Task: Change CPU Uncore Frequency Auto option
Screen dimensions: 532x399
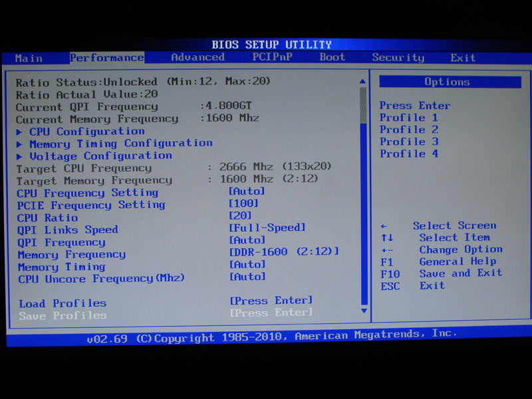Action: pyautogui.click(x=247, y=277)
